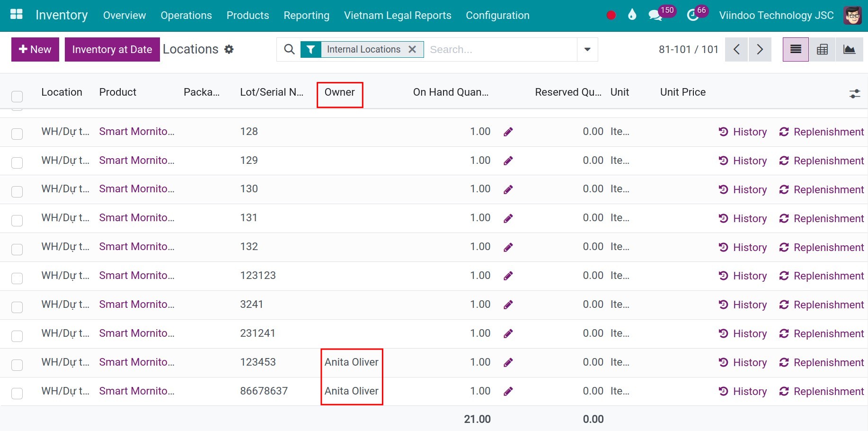
Task: Open Replenishment for lot 131
Action: 821,219
